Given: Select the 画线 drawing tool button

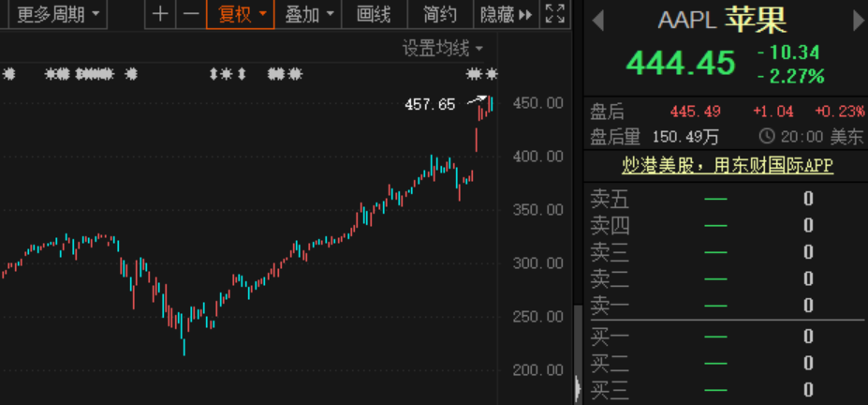Looking at the screenshot, I should coord(374,14).
